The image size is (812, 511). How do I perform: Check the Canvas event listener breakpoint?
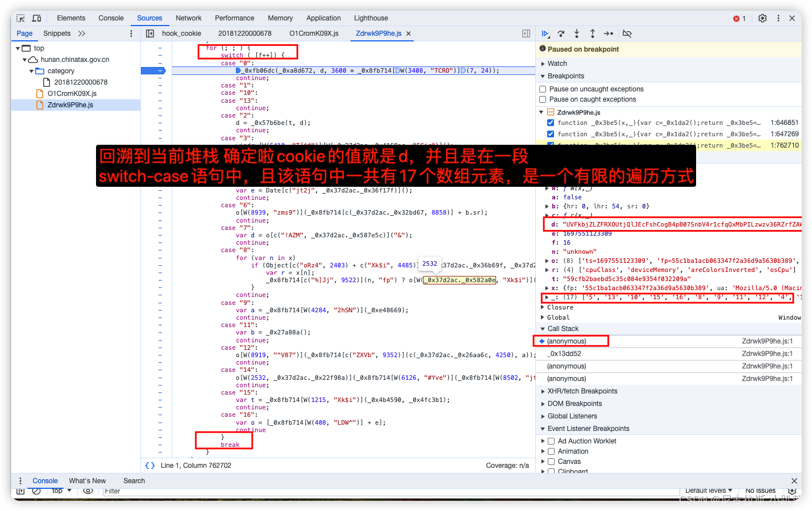[551, 461]
